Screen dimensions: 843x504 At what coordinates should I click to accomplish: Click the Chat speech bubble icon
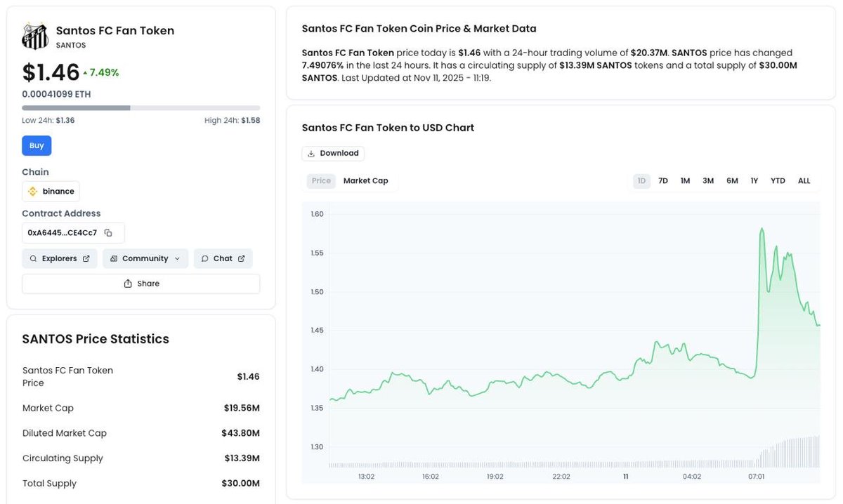point(205,259)
